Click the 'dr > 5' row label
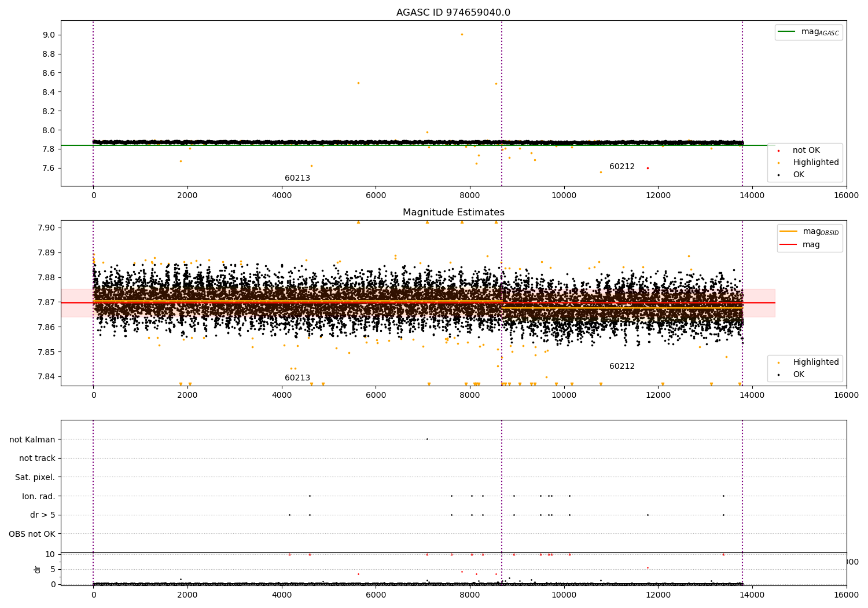This screenshot has height=608, width=868. coord(43,515)
